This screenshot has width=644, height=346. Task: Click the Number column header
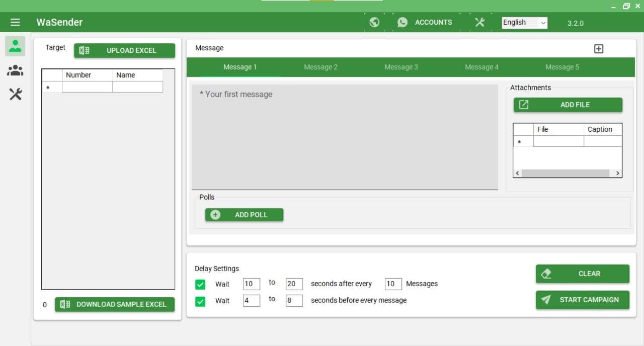[87, 75]
